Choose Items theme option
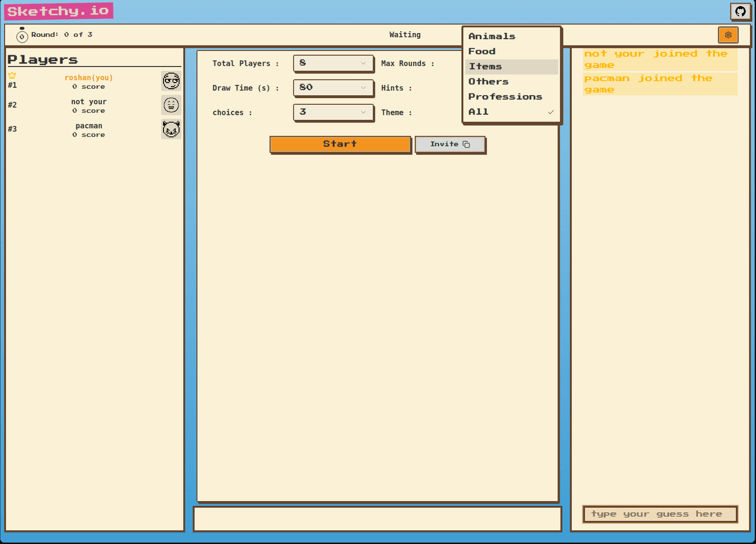 coord(511,66)
